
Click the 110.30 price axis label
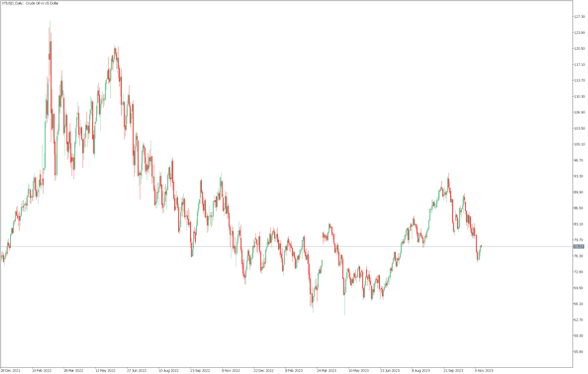[579, 96]
